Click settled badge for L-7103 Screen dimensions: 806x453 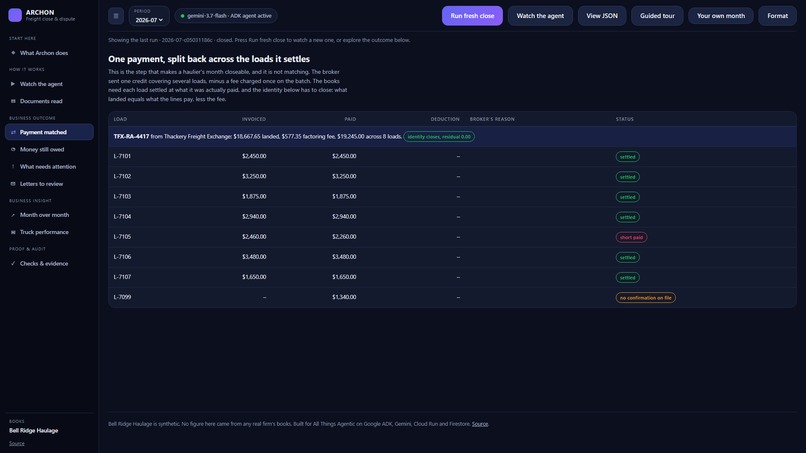point(628,197)
